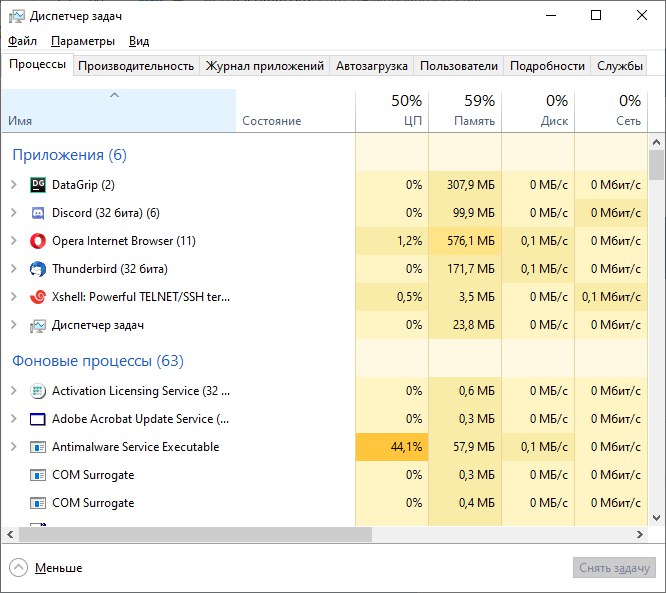The height and width of the screenshot is (593, 666).
Task: Click the 307,9 МБ memory cell
Action: (x=465, y=185)
